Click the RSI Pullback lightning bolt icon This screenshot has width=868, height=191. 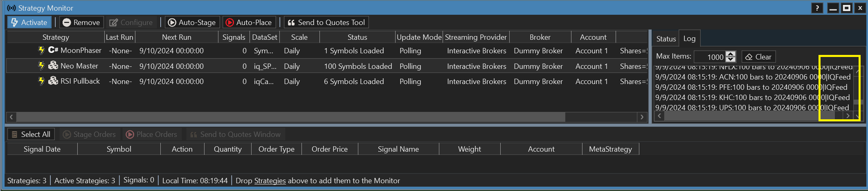41,81
